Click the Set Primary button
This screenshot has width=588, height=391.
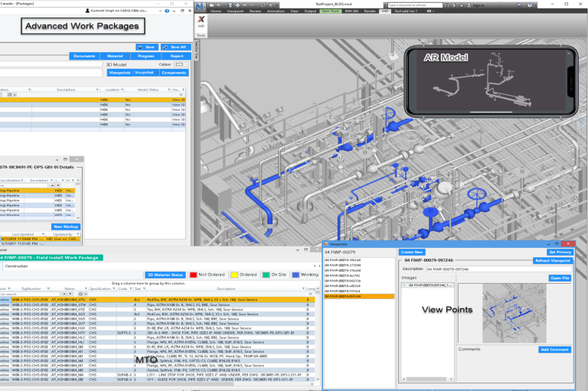point(560,253)
